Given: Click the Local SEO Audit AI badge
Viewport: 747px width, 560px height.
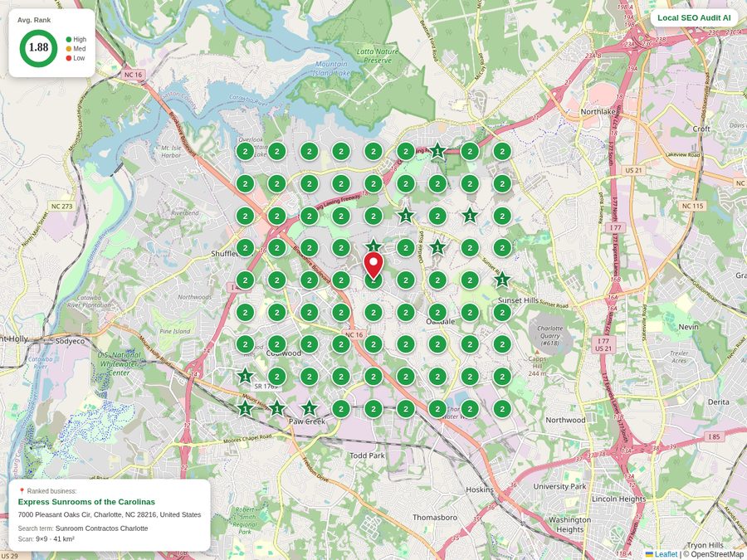Looking at the screenshot, I should click(694, 18).
